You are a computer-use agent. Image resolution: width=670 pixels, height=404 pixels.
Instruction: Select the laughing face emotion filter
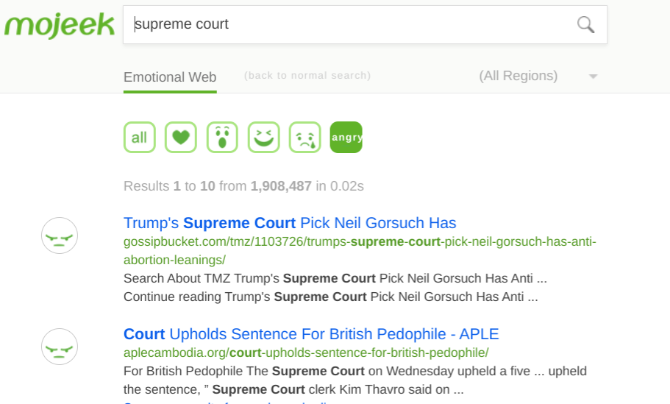[x=263, y=138]
